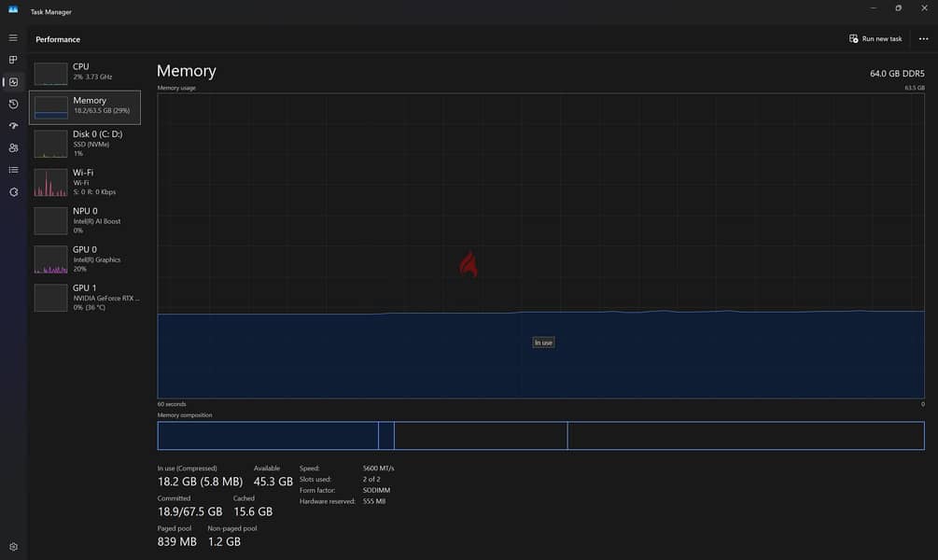Select the Performance page icon
This screenshot has height=560, width=938.
coord(13,82)
